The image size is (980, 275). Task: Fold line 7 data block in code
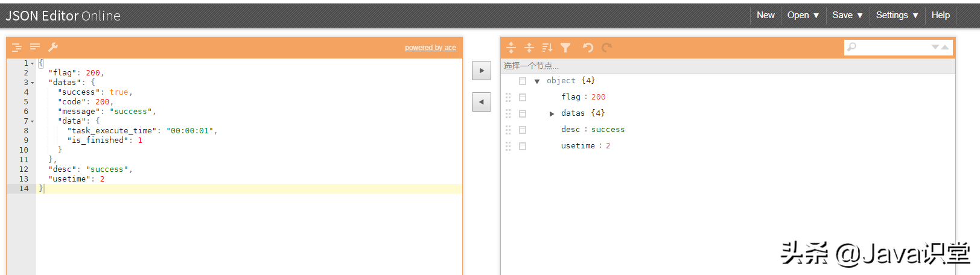(33, 121)
